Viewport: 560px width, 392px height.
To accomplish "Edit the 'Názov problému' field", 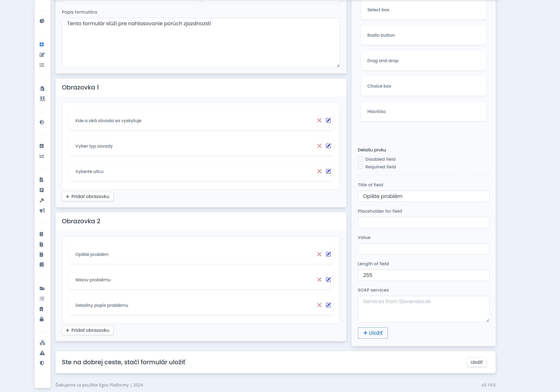I will coord(328,280).
